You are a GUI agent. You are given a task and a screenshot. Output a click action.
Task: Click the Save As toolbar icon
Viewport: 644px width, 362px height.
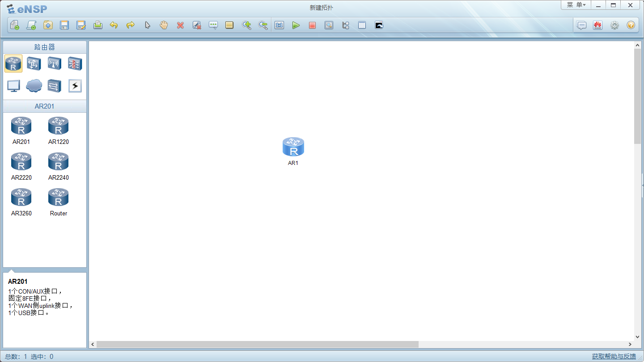click(81, 25)
